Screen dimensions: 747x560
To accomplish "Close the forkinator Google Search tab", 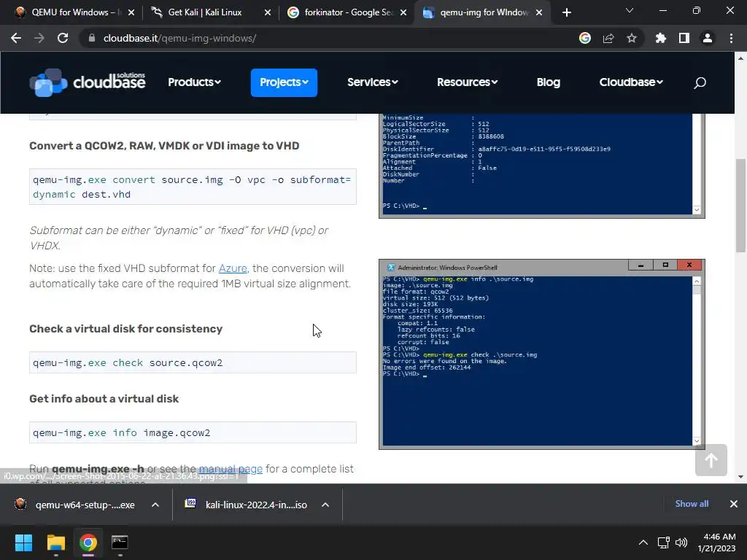I will pos(403,12).
